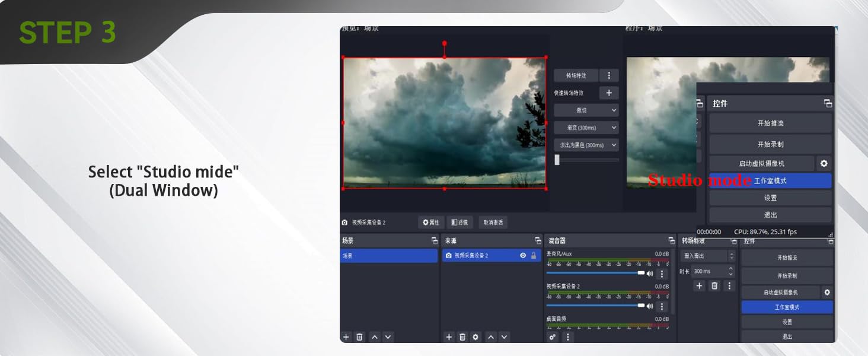
Task: Add transition with plus in transitions dock
Action: [699, 286]
